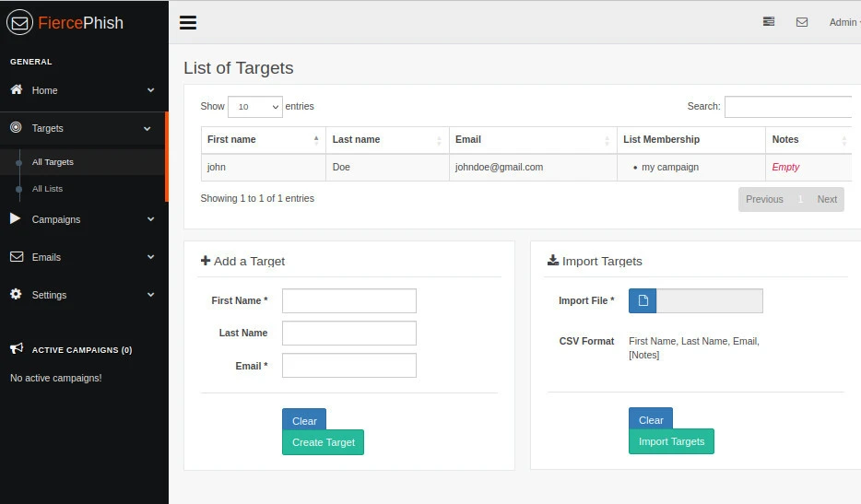
Task: Click the Import Targets button
Action: click(671, 441)
